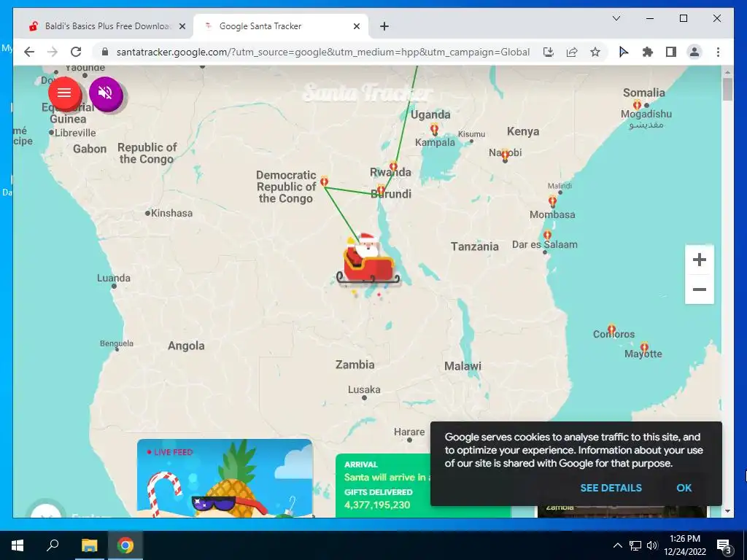Toggle the browser side panel
The width and height of the screenshot is (747, 560).
(x=671, y=52)
